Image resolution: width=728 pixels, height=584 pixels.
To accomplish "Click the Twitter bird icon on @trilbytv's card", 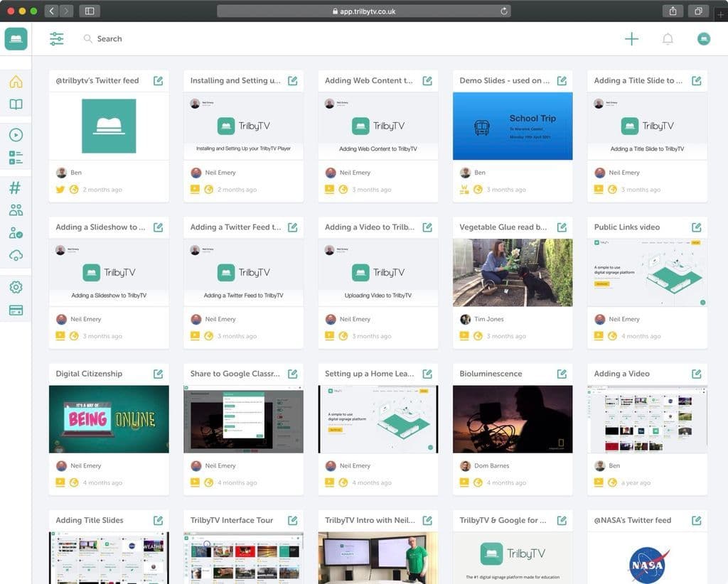I will click(60, 189).
